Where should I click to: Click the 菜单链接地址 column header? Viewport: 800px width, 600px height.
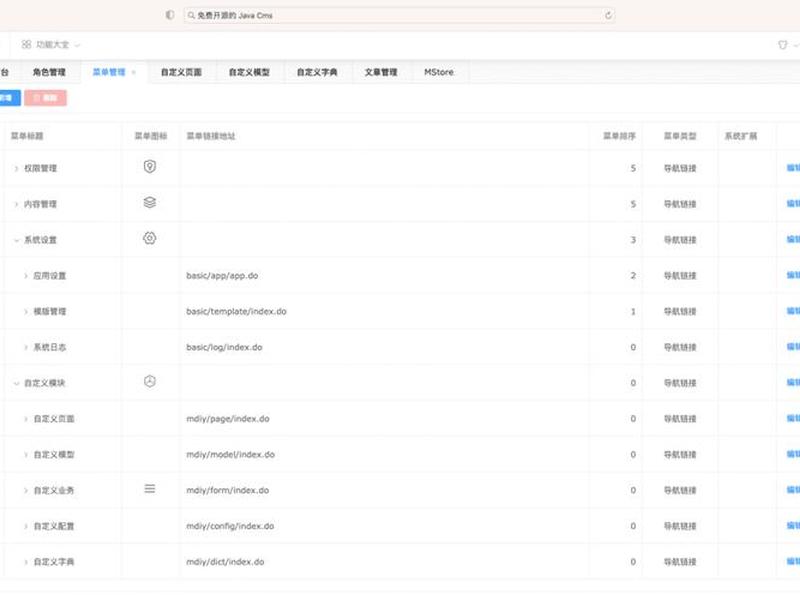(x=211, y=136)
